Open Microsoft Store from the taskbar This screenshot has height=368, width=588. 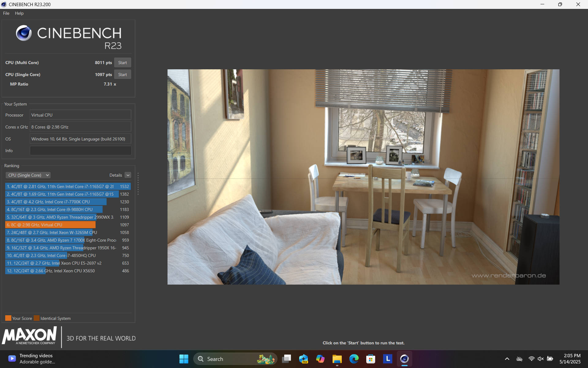(371, 359)
